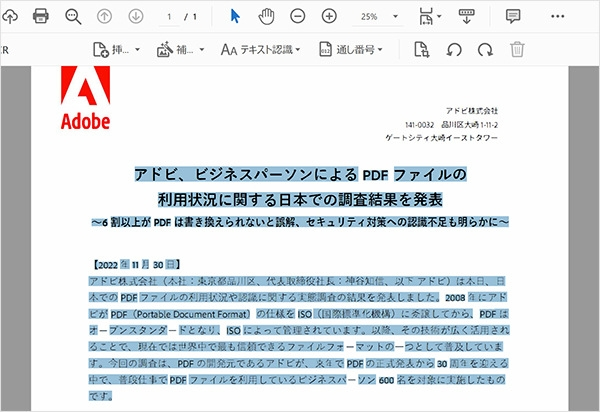Add a comment with speech bubble icon
This screenshot has height=412, width=600.
tap(513, 16)
